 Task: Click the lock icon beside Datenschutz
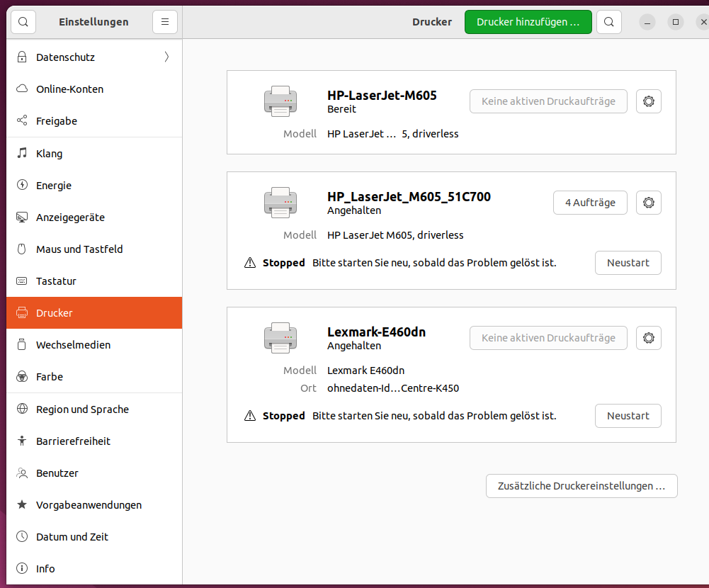click(22, 57)
